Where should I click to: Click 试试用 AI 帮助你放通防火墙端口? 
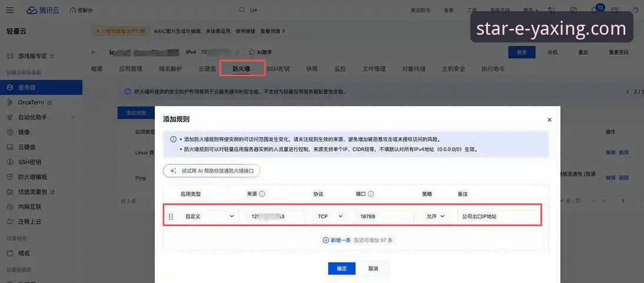coord(211,171)
